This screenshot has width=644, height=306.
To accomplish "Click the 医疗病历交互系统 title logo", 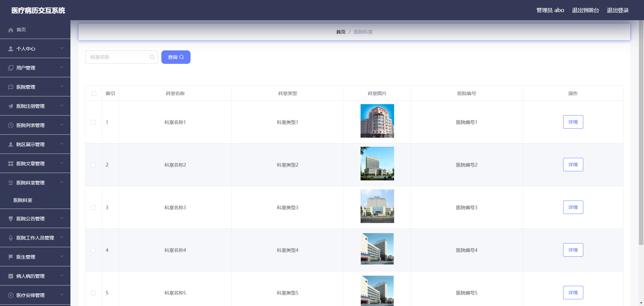I will tap(38, 10).
